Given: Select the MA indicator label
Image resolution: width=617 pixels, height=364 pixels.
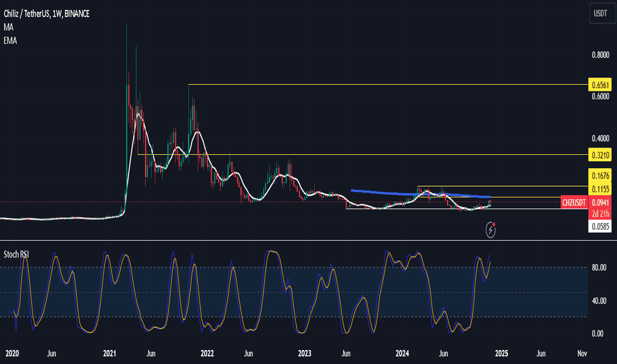Looking at the screenshot, I should click(x=8, y=27).
